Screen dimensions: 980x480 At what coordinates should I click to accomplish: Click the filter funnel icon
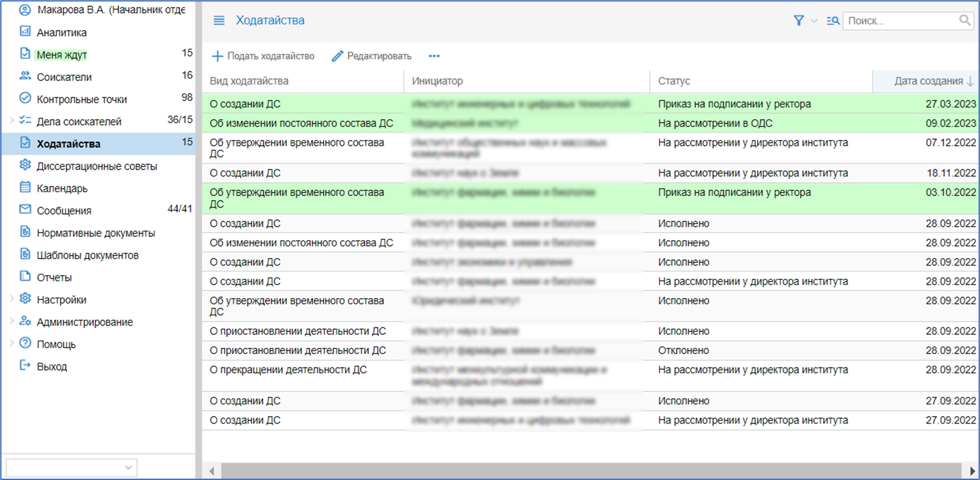(x=799, y=21)
